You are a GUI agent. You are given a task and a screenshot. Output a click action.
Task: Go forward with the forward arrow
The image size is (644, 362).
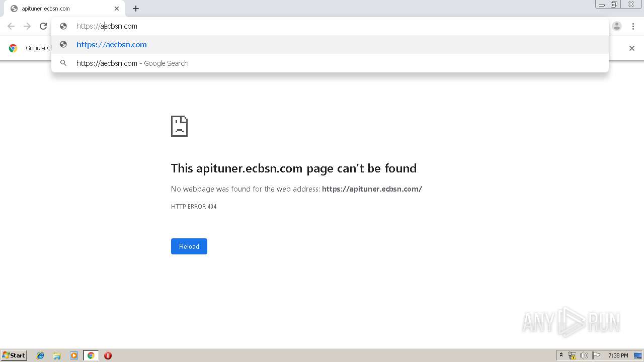pos(27,26)
